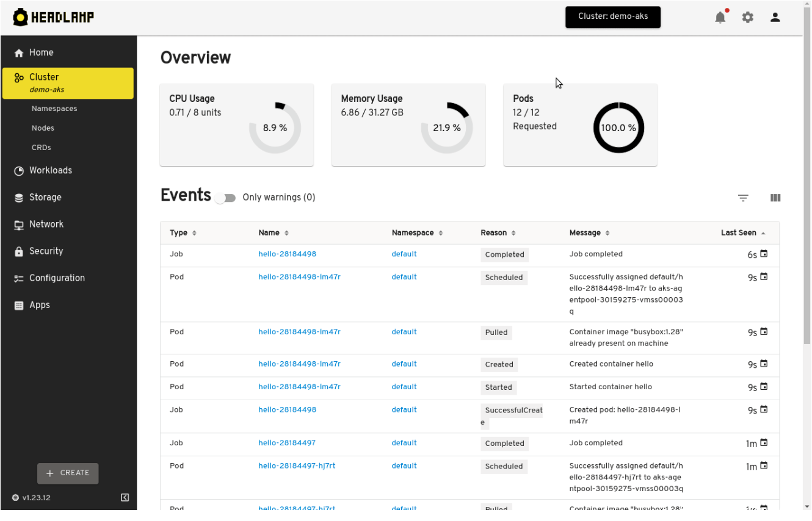Click the Headlamp logo

coord(54,18)
